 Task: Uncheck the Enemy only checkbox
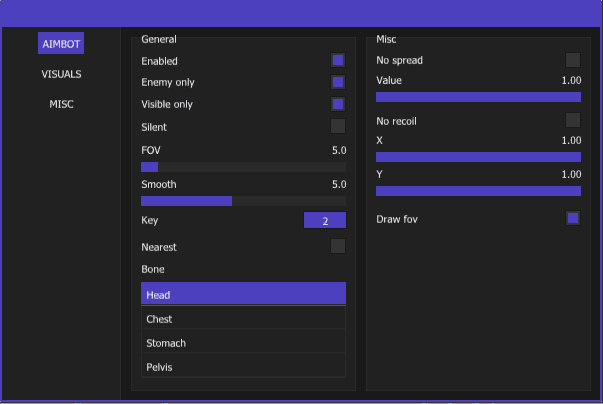[x=338, y=82]
